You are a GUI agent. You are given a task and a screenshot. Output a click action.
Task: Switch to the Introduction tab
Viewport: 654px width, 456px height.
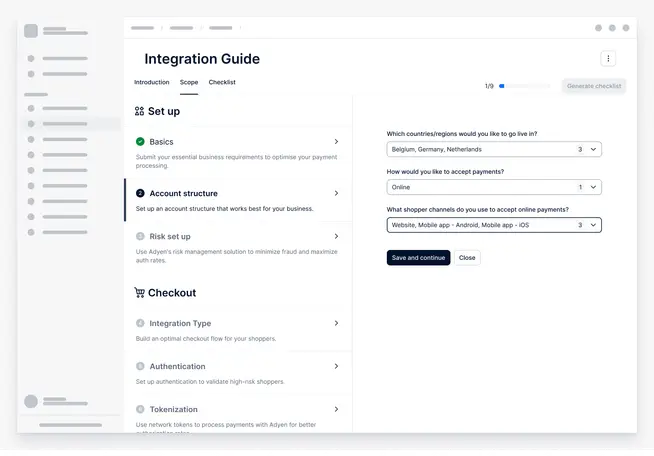point(151,82)
